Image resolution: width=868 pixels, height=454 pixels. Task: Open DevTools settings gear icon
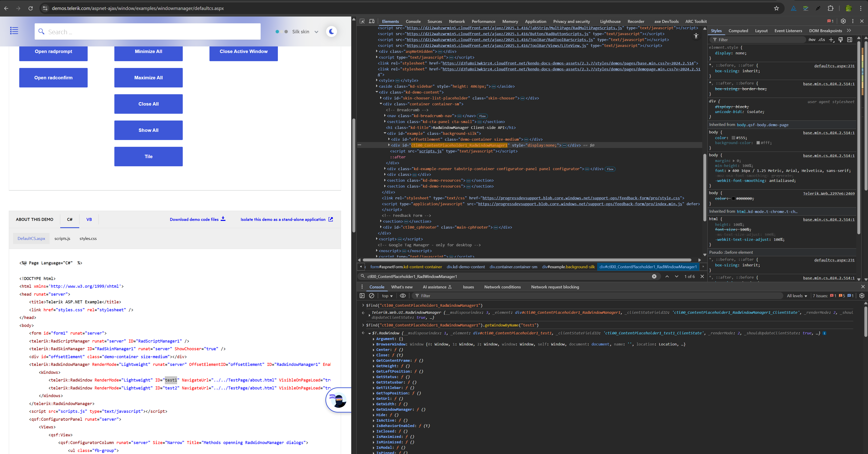843,21
